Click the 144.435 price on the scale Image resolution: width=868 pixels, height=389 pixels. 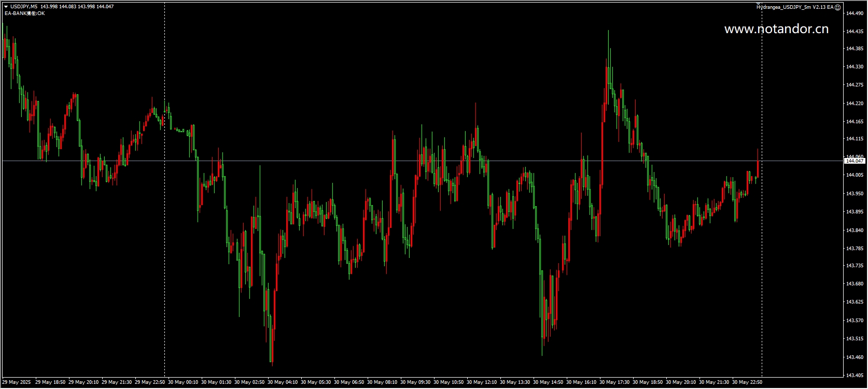855,32
